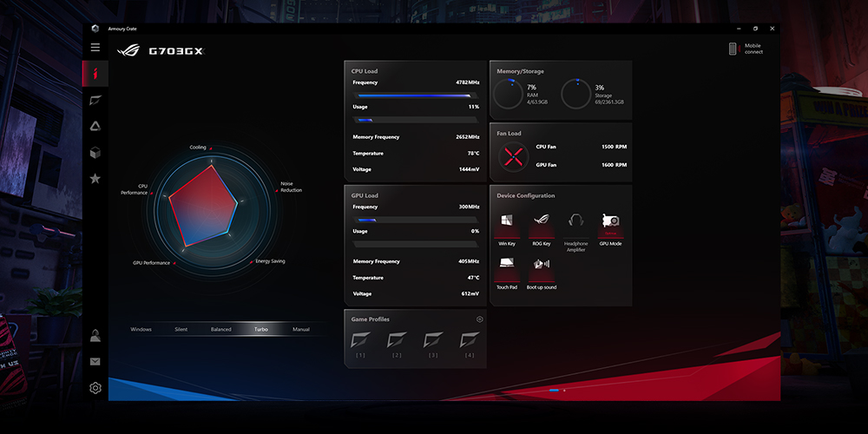This screenshot has height=434, width=868.
Task: Click the 405MHz GPU memory frequency
Action: (x=469, y=261)
